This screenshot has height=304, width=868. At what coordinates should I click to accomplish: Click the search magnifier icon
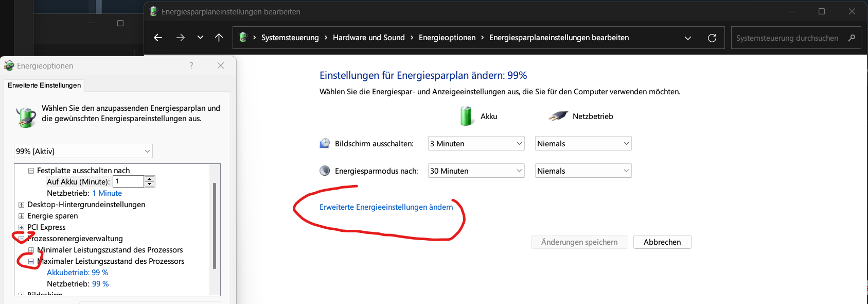pyautogui.click(x=852, y=38)
